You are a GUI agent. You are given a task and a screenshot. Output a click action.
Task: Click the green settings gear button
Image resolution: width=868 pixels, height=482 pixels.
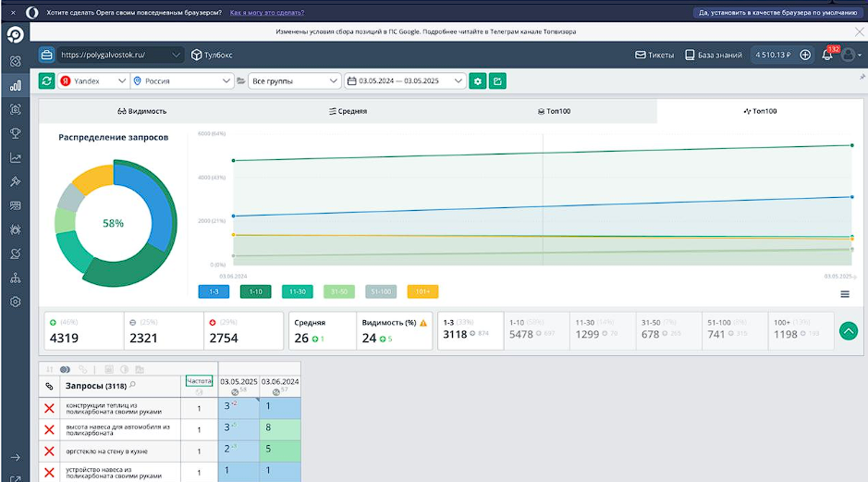point(478,81)
